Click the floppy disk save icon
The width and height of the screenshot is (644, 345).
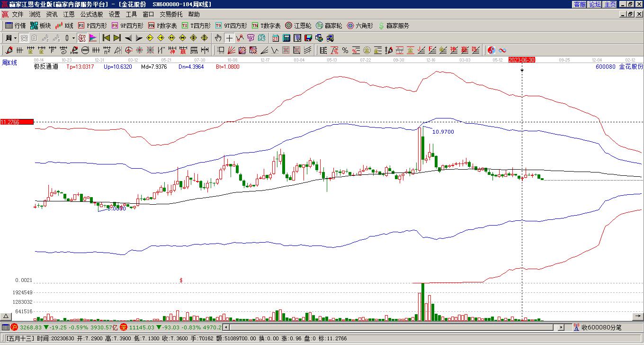[x=308, y=38]
